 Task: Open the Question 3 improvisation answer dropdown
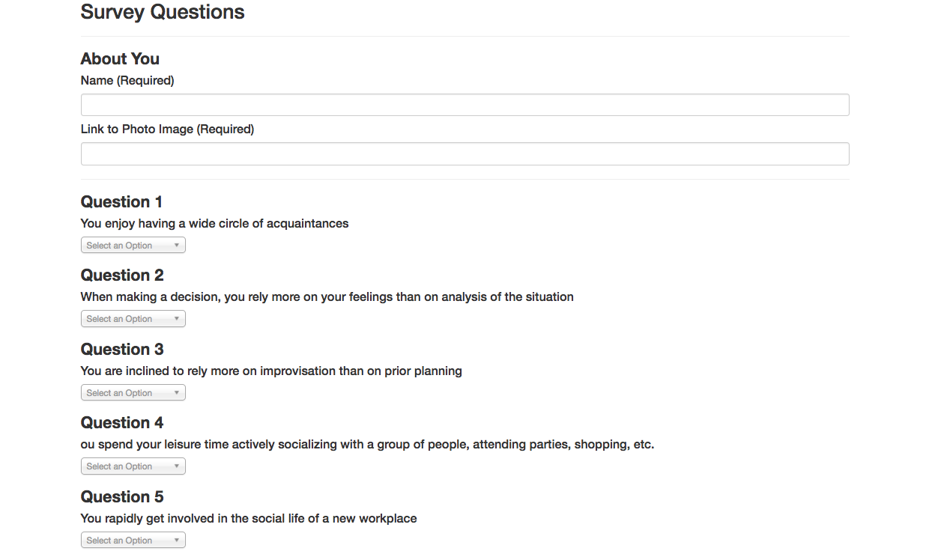click(133, 392)
